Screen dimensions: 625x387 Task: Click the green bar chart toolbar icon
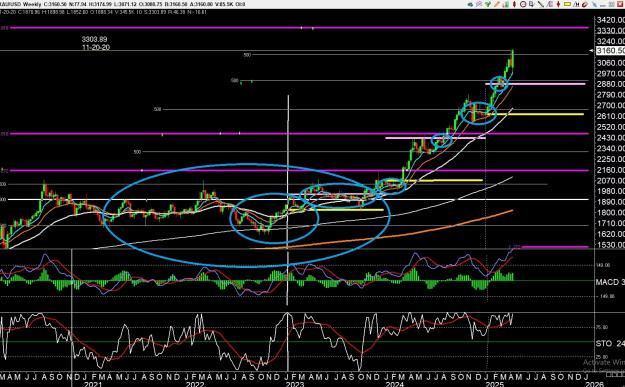(506, 4)
